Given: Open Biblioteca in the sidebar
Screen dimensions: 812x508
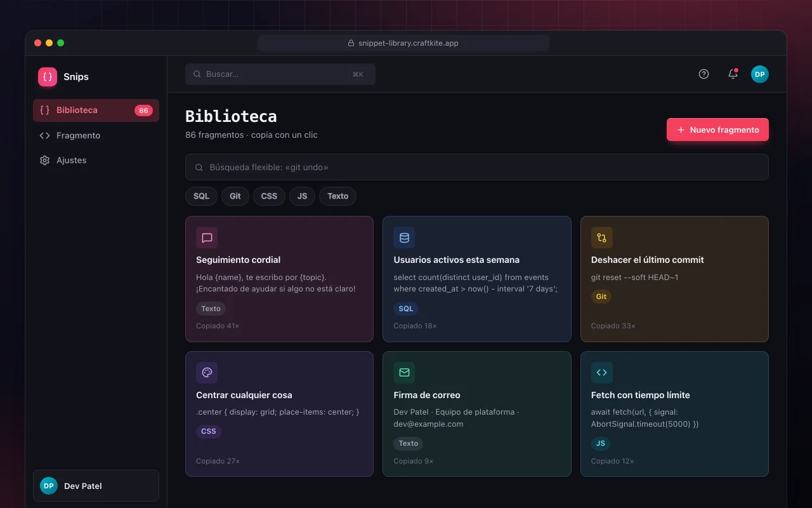Looking at the screenshot, I should click(x=96, y=110).
